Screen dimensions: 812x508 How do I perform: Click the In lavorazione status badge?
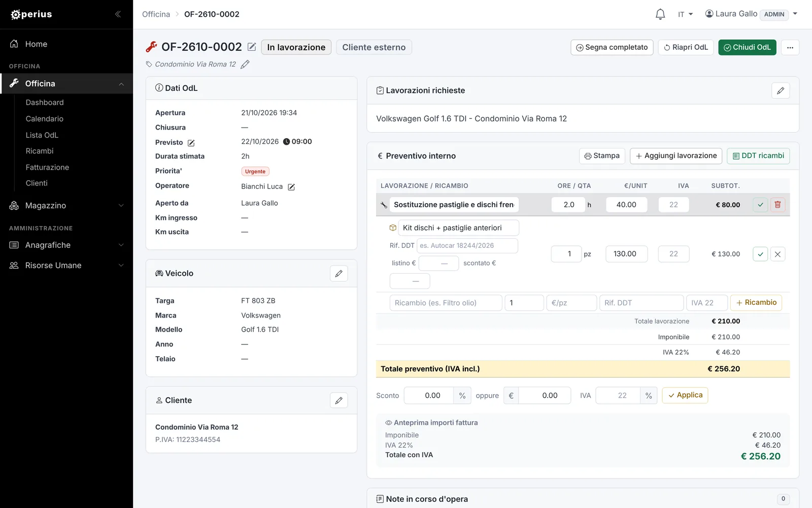296,47
